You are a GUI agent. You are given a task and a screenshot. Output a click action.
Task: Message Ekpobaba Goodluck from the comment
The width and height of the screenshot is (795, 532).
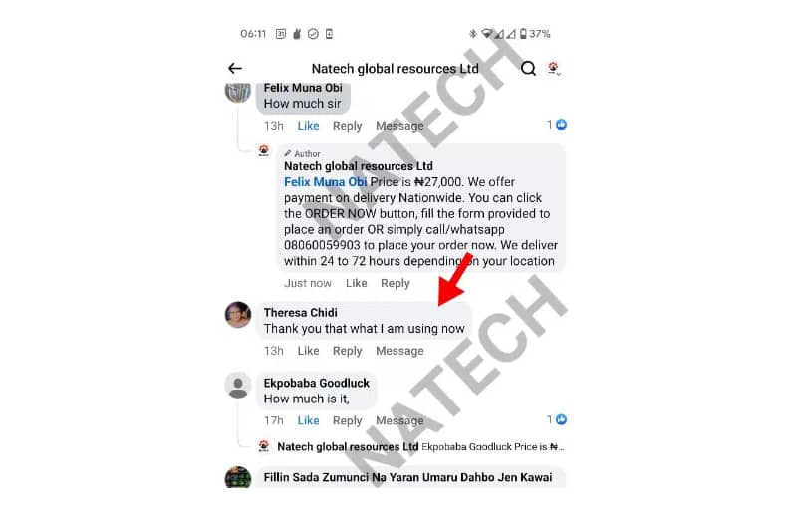click(x=399, y=420)
